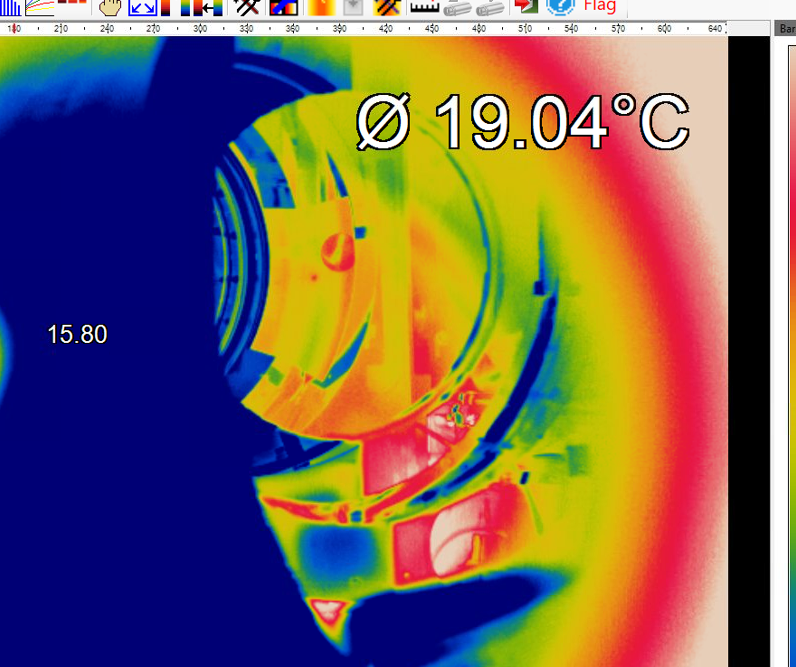Select the hand pan tool

click(x=109, y=7)
